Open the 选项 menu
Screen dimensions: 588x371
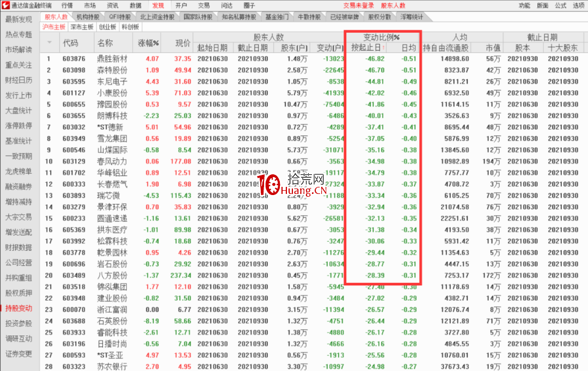[x=579, y=5]
